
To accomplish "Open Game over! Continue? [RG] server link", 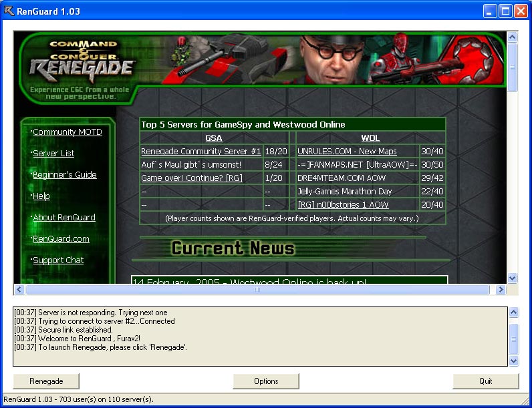I will click(192, 178).
